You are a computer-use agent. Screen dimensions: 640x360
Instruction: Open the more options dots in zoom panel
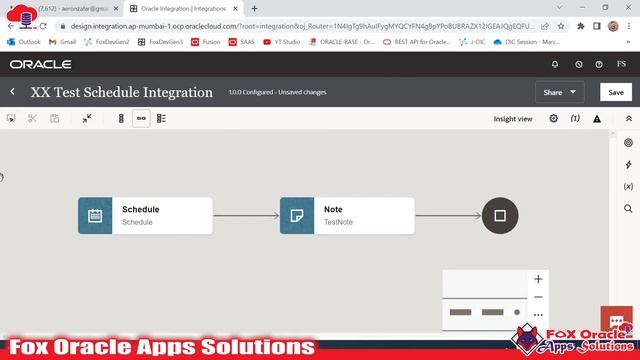(538, 315)
